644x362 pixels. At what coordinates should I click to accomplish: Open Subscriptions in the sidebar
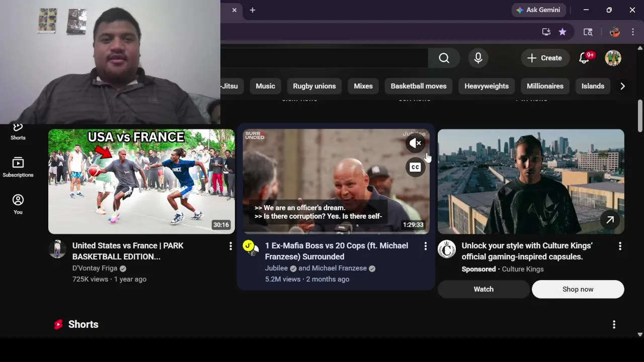click(18, 167)
